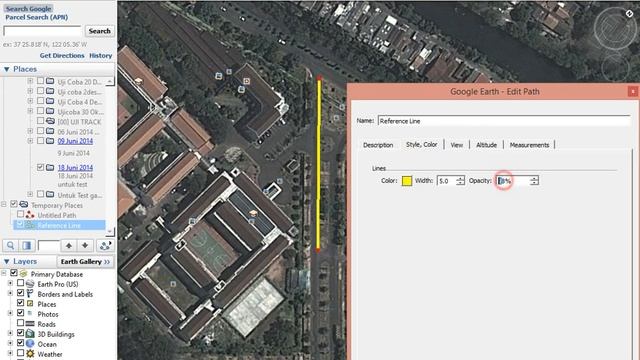Expand the Ujicoba 30 Ok... folder
The image size is (640, 360).
30,111
